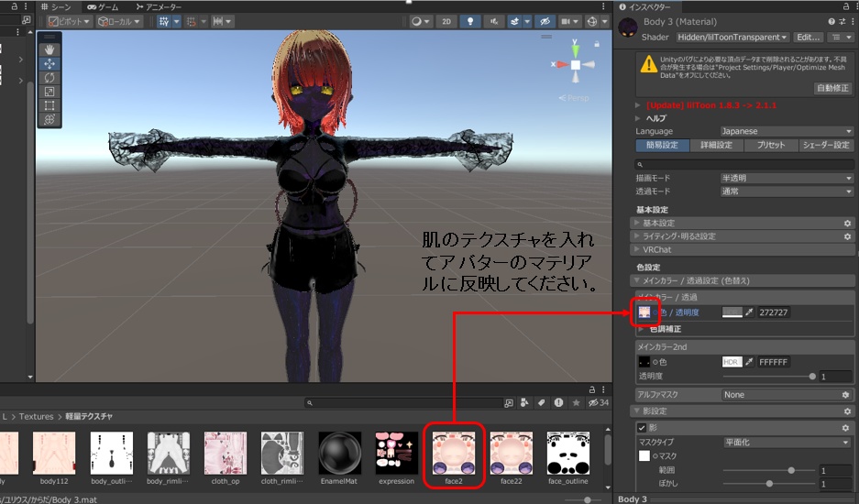
Task: Open the 影設定 gear settings icon
Action: point(847,411)
